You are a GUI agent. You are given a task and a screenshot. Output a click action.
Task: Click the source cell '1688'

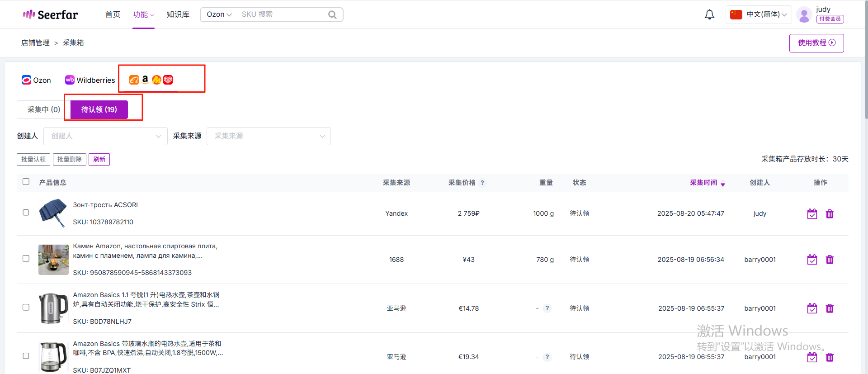[396, 260]
